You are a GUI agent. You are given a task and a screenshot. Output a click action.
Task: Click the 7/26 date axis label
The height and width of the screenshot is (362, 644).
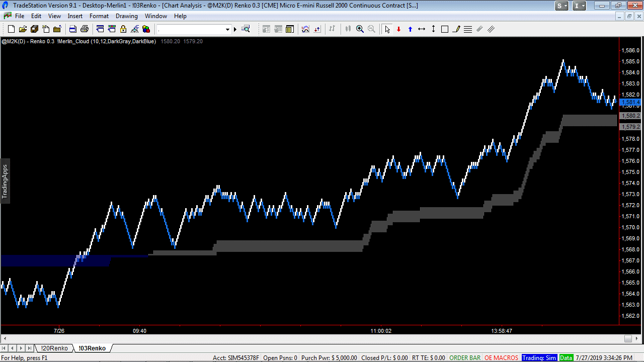59,331
